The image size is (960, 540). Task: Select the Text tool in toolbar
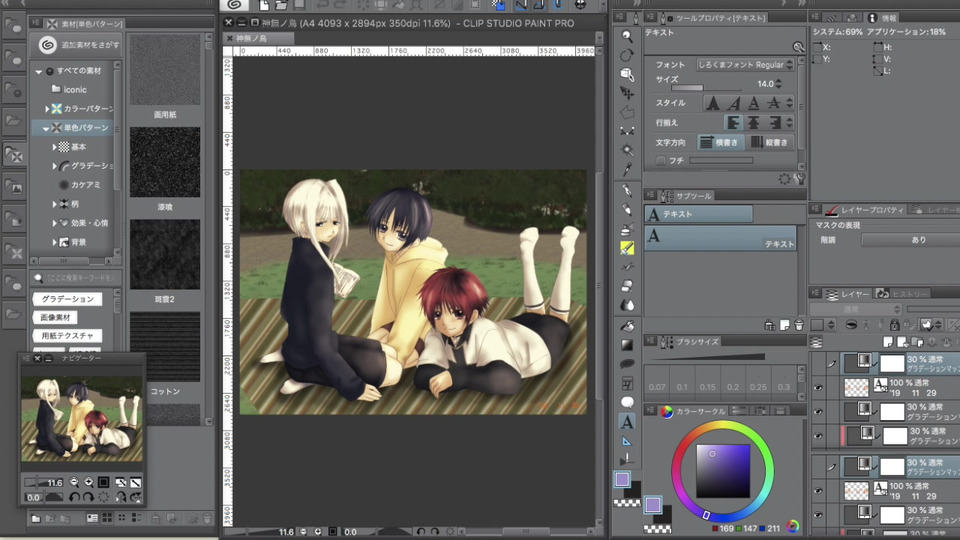point(627,422)
